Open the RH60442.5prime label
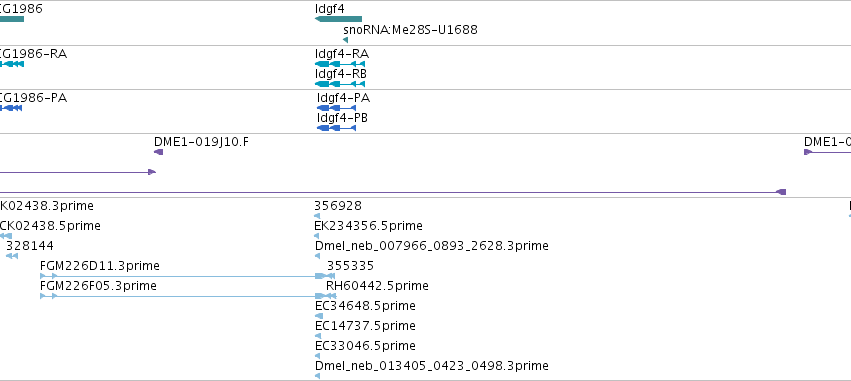This screenshot has width=851, height=381. pos(377,285)
